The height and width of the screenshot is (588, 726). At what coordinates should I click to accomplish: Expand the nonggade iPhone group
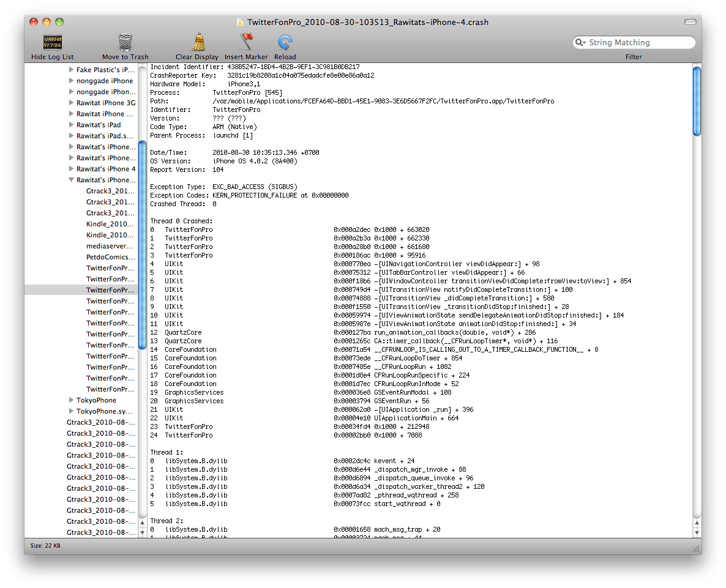[71, 81]
